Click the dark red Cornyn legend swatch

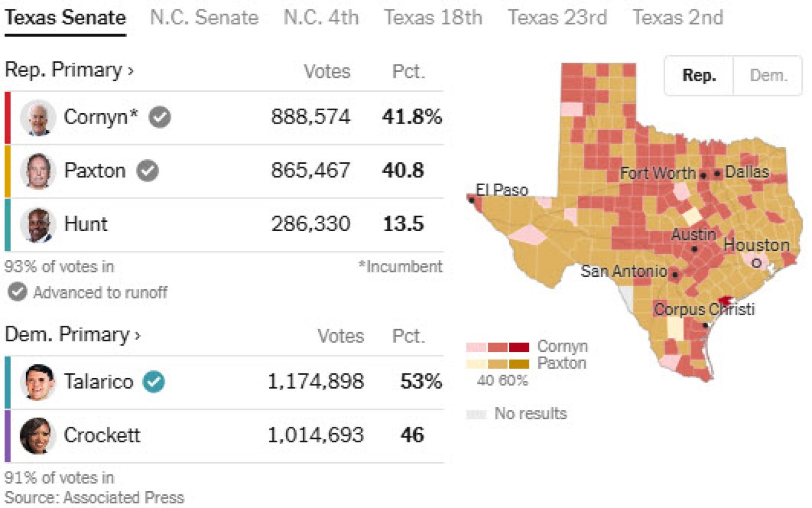(519, 347)
